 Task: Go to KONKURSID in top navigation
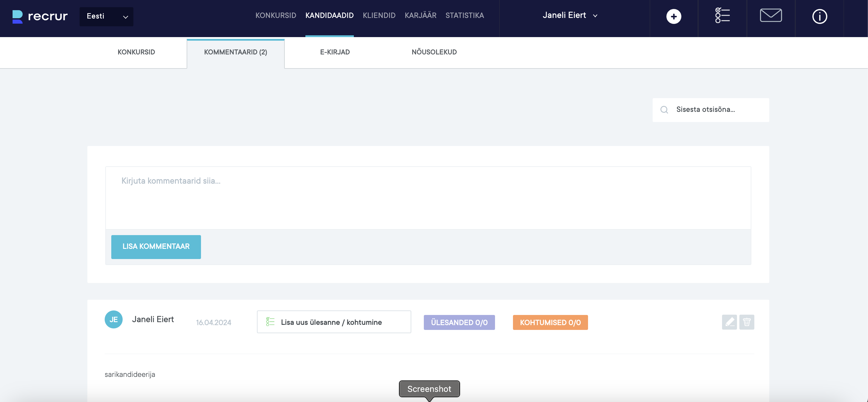tap(275, 16)
